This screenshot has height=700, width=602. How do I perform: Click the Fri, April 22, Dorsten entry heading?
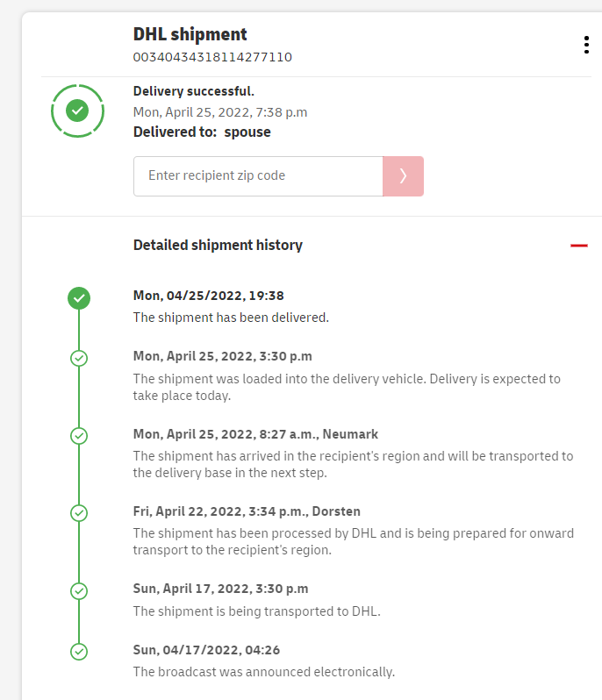tap(247, 511)
